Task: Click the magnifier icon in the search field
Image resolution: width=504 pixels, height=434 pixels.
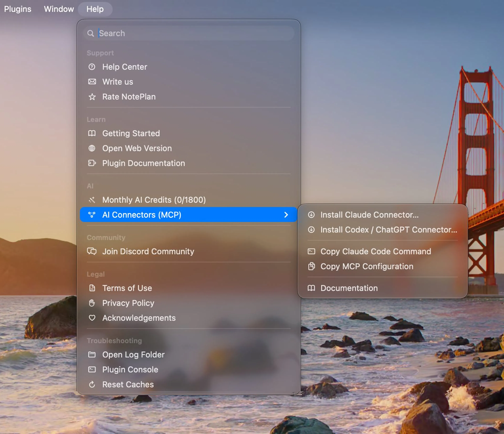Action: pos(90,33)
